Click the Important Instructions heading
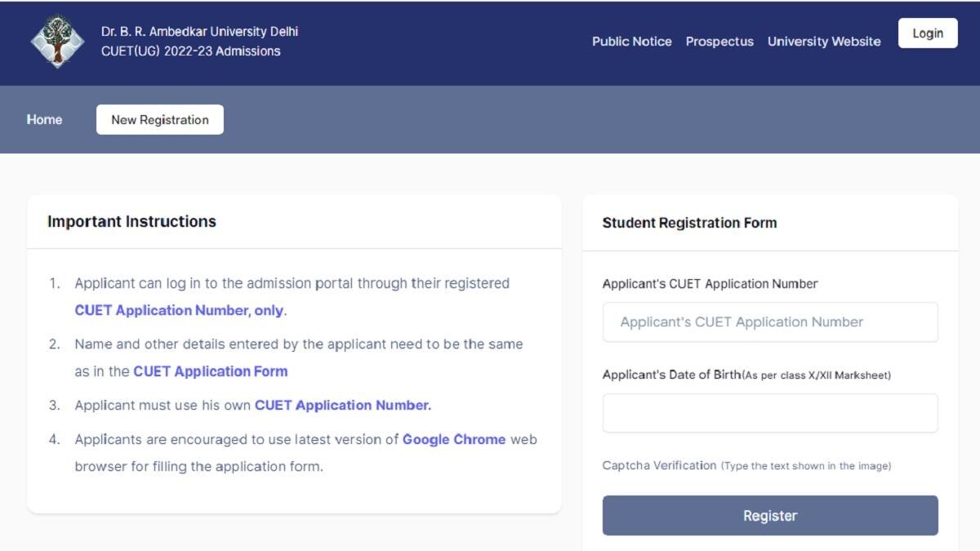Viewport: 980px width, 551px height. (x=130, y=221)
